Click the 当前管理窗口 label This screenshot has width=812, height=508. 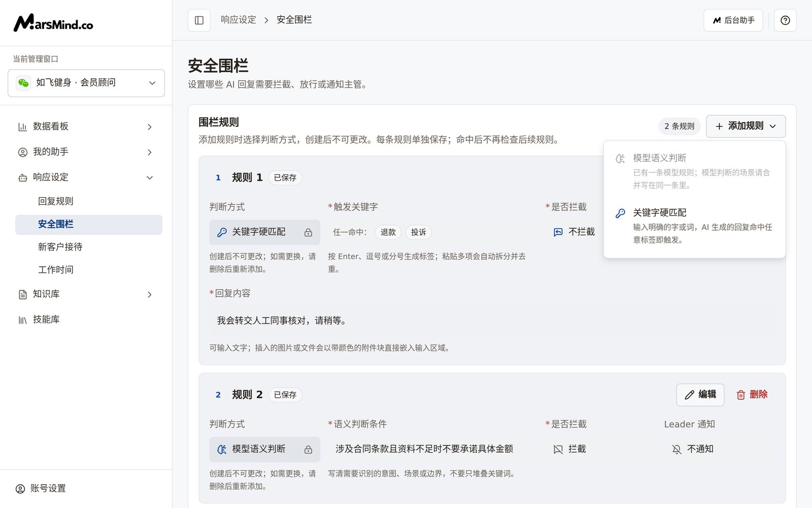[x=36, y=59]
